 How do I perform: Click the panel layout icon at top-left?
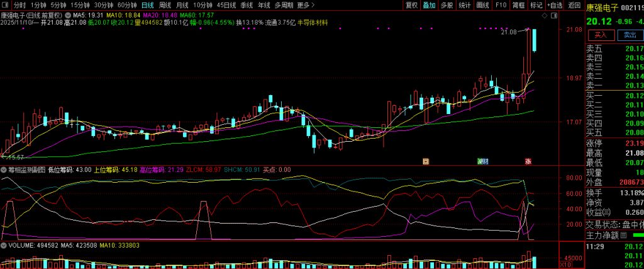click(5, 5)
